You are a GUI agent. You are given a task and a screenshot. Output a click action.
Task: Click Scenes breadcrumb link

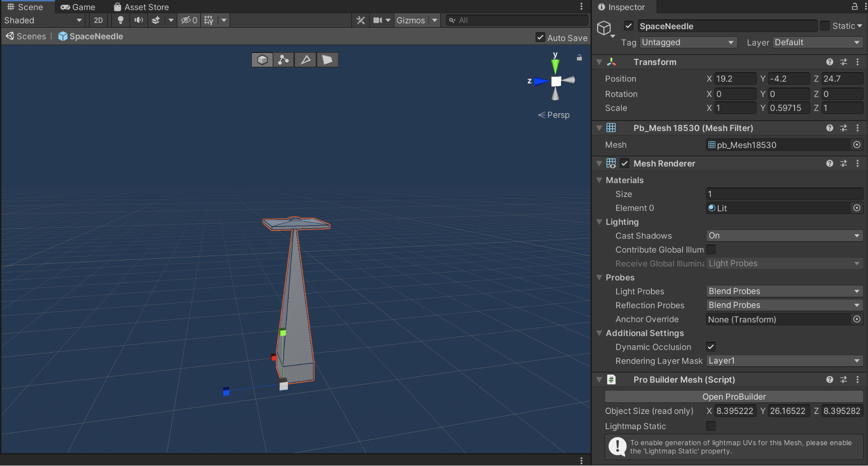[31, 36]
